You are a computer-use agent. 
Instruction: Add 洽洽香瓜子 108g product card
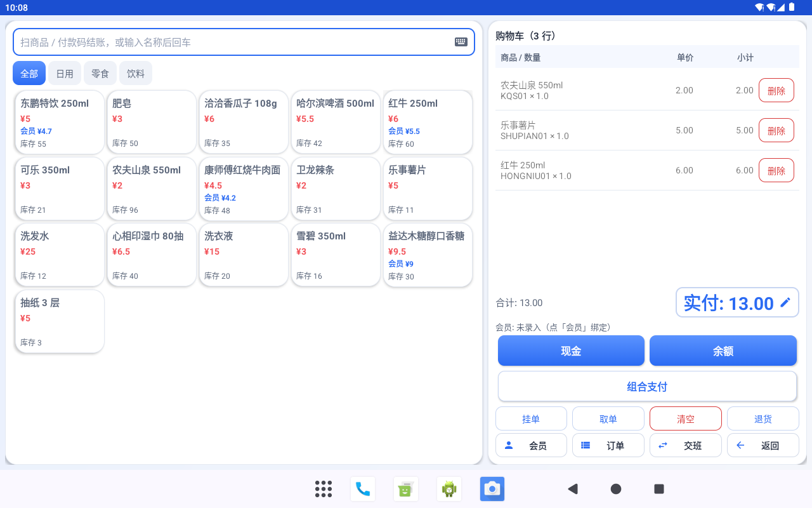click(x=244, y=123)
